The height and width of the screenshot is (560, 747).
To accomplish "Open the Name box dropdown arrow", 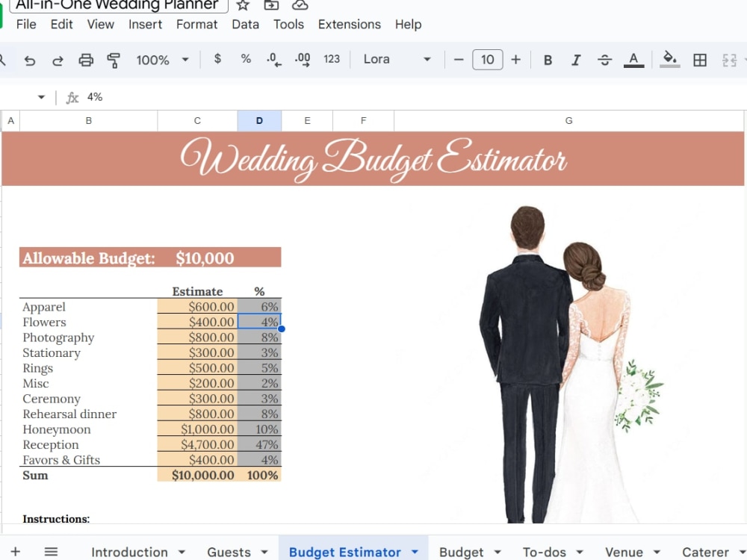I will tap(41, 97).
